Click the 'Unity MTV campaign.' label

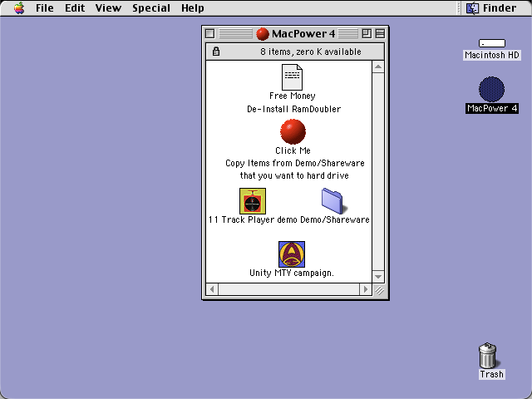tap(292, 273)
